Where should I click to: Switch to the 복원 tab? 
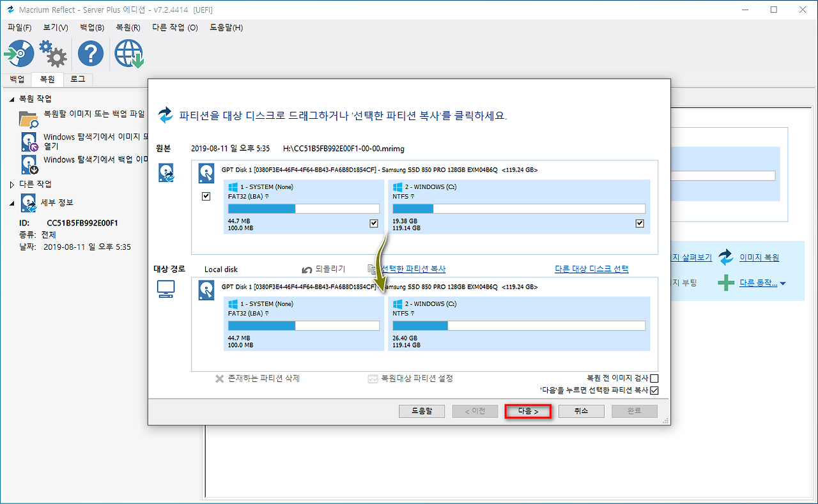(47, 79)
